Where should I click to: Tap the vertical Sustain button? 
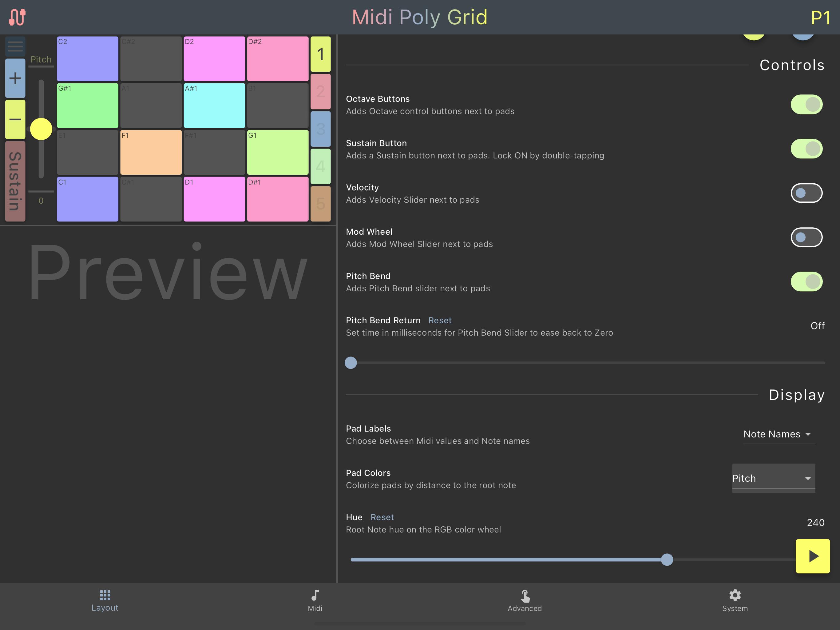click(x=15, y=181)
